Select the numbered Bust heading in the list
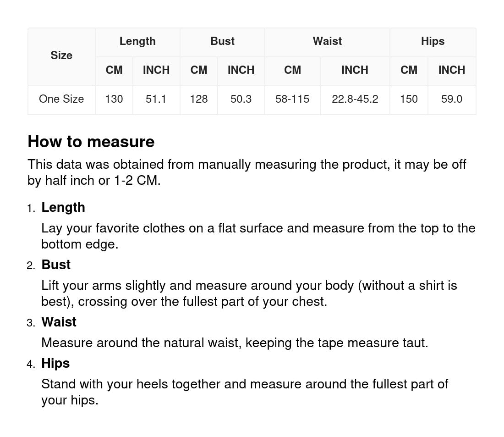Viewport: 504px width, 437px height. coord(56,265)
